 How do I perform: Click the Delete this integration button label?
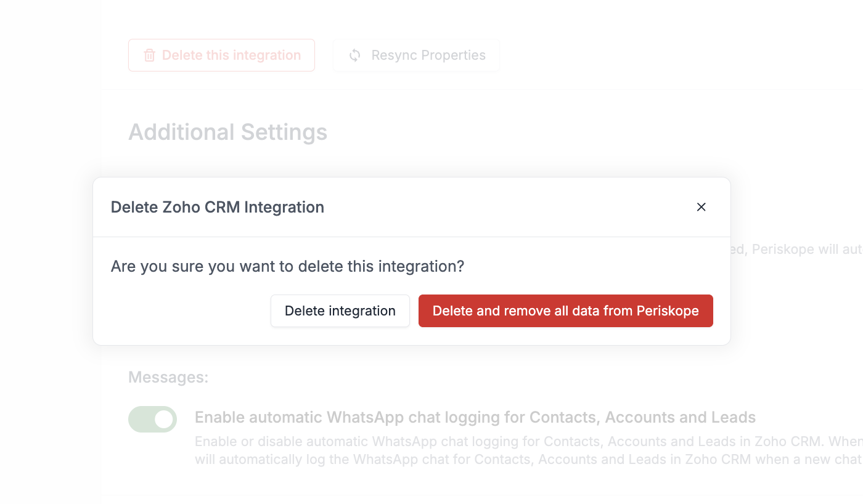pyautogui.click(x=231, y=55)
